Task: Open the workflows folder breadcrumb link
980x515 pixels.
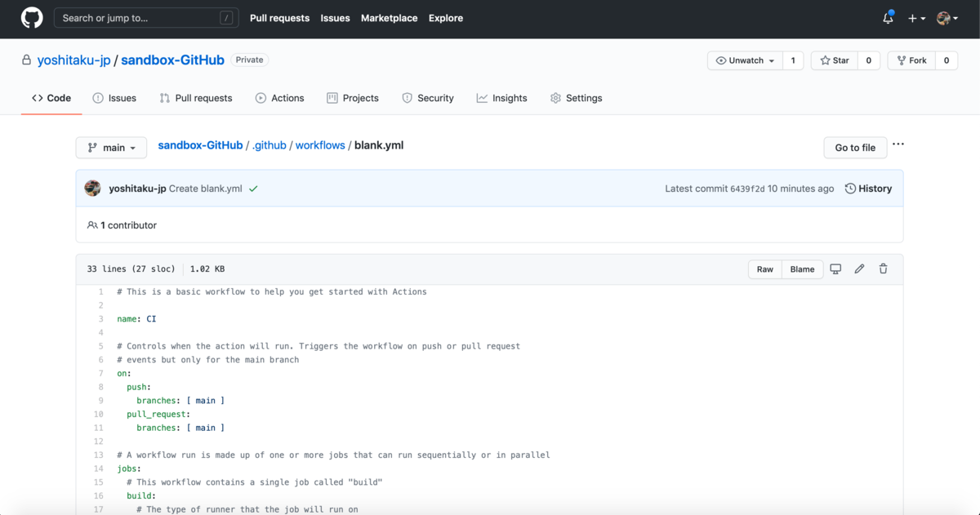Action: point(320,145)
